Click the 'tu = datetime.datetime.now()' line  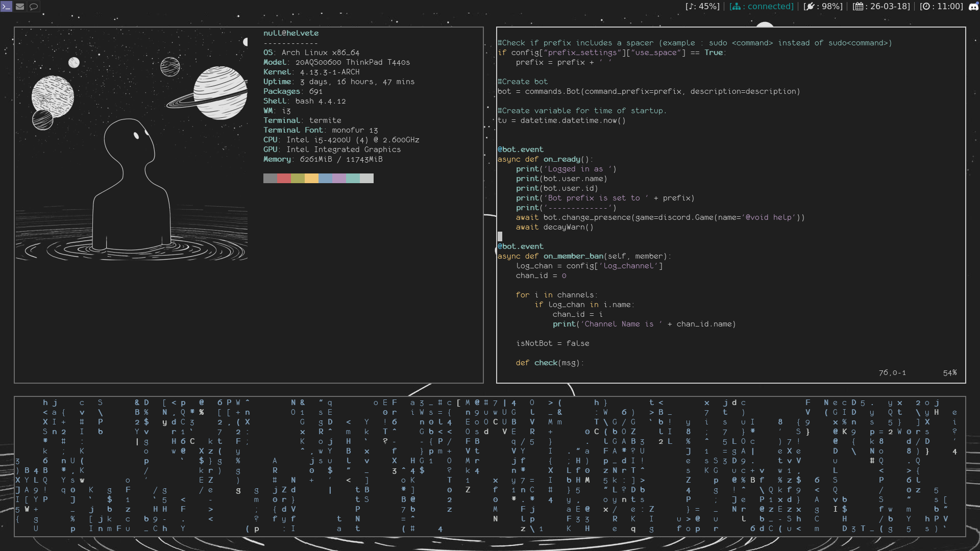(561, 120)
